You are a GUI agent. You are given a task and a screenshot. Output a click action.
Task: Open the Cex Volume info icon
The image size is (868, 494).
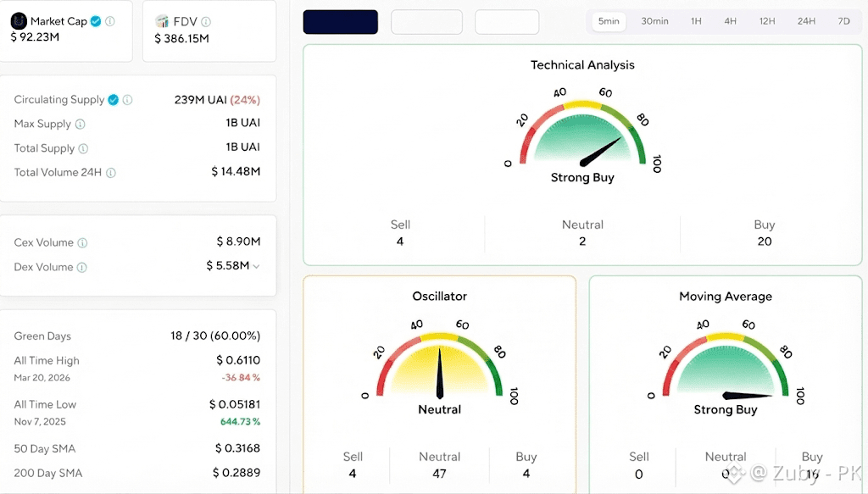coord(82,243)
